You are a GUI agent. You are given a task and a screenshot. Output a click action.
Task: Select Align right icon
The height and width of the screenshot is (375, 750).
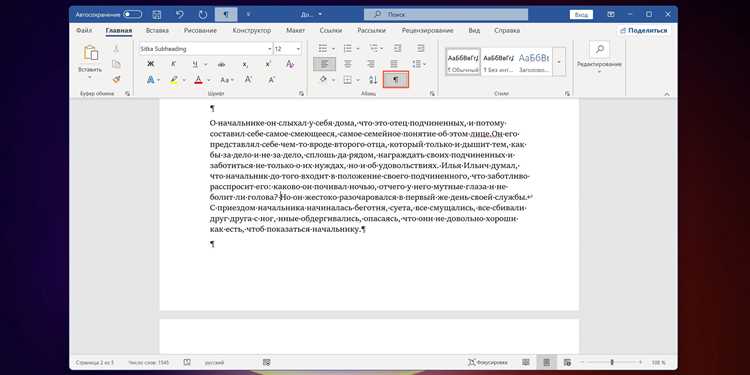click(x=371, y=64)
